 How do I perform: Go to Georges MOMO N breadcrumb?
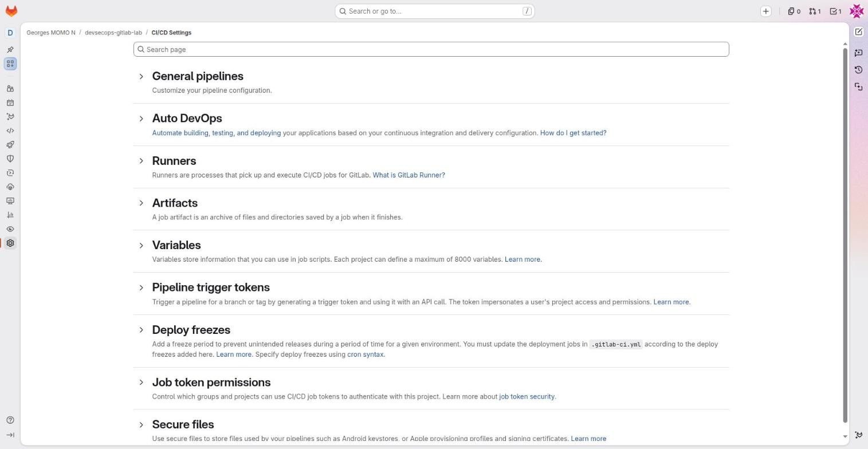click(x=51, y=33)
